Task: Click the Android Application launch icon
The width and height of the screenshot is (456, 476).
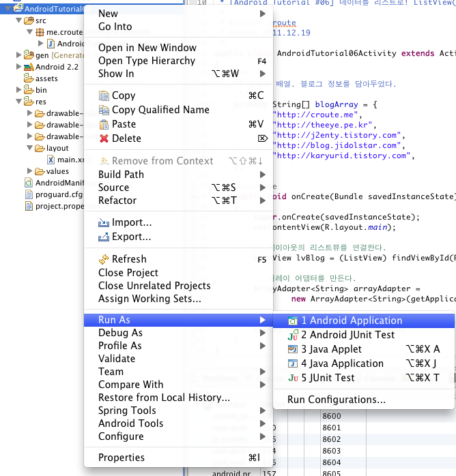Action: click(x=293, y=321)
